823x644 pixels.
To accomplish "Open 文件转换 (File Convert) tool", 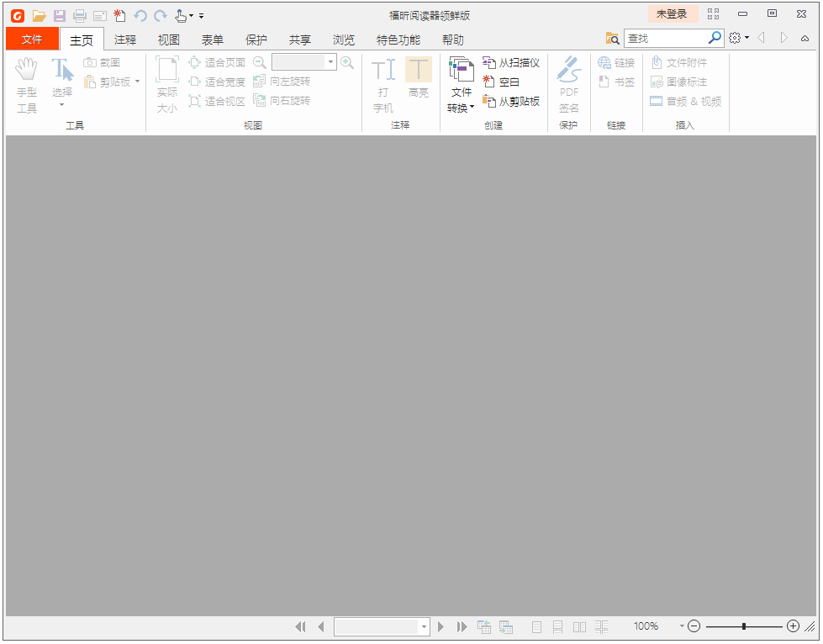I will 461,82.
